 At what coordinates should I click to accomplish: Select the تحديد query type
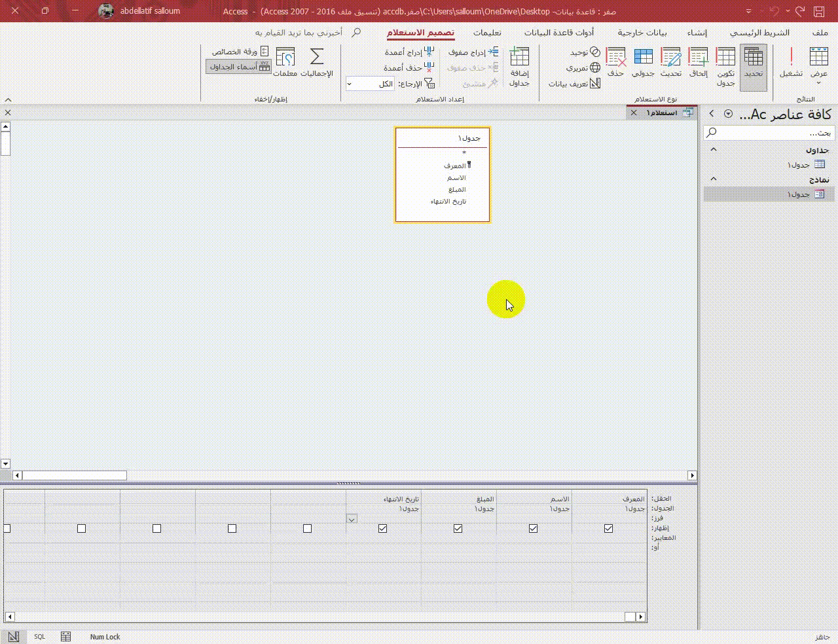[754, 67]
